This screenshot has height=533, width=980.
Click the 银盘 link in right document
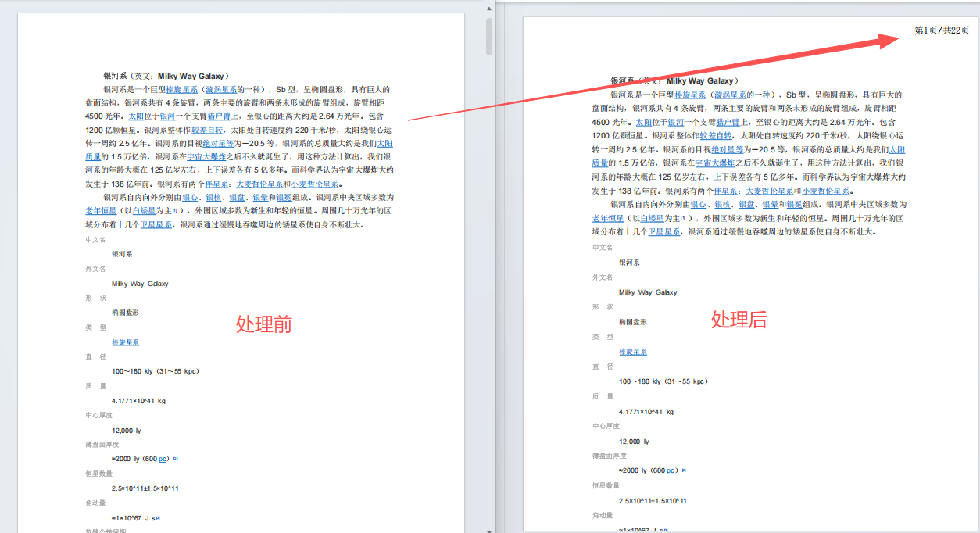coord(746,204)
